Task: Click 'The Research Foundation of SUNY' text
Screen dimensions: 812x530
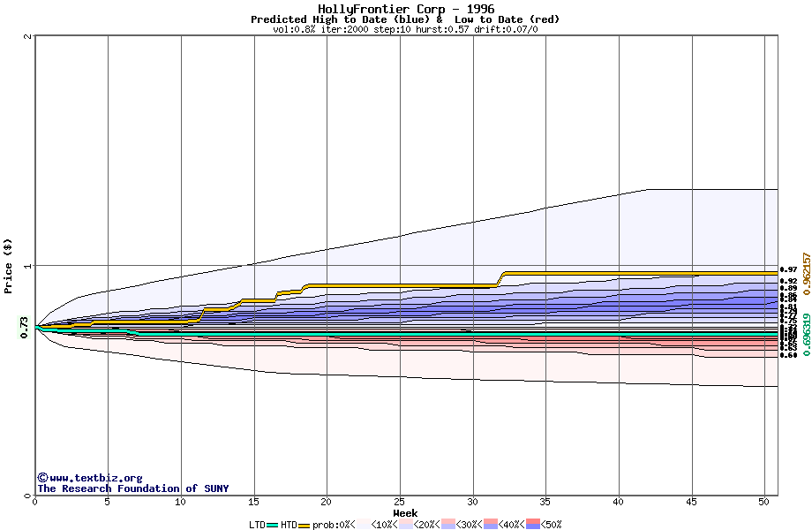Action: [133, 488]
